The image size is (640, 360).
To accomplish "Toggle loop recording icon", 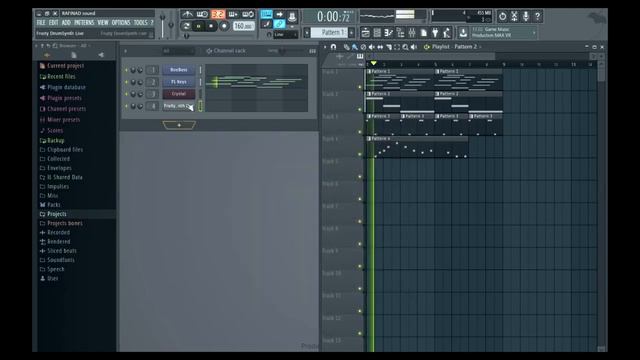I will tap(248, 15).
